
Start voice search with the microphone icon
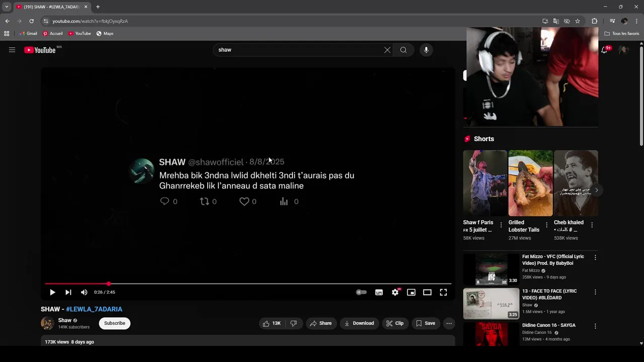click(x=426, y=50)
